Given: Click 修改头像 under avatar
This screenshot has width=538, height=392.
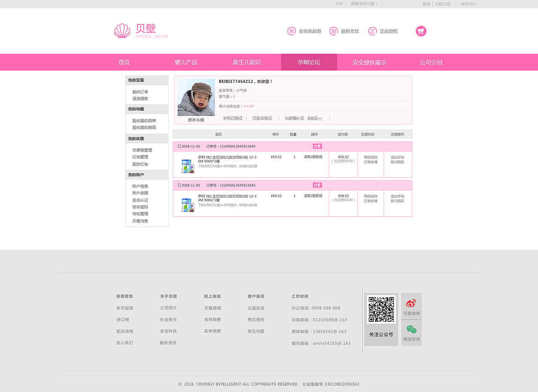Looking at the screenshot, I should (x=196, y=120).
